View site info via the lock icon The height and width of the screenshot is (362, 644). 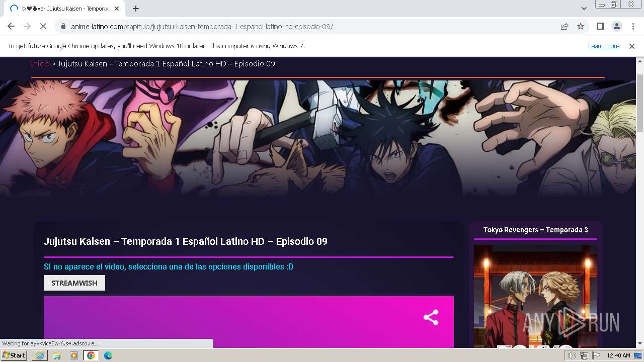[63, 26]
